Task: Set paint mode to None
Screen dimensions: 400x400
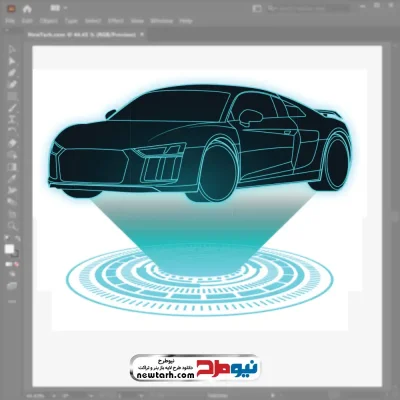Action: pos(17,264)
